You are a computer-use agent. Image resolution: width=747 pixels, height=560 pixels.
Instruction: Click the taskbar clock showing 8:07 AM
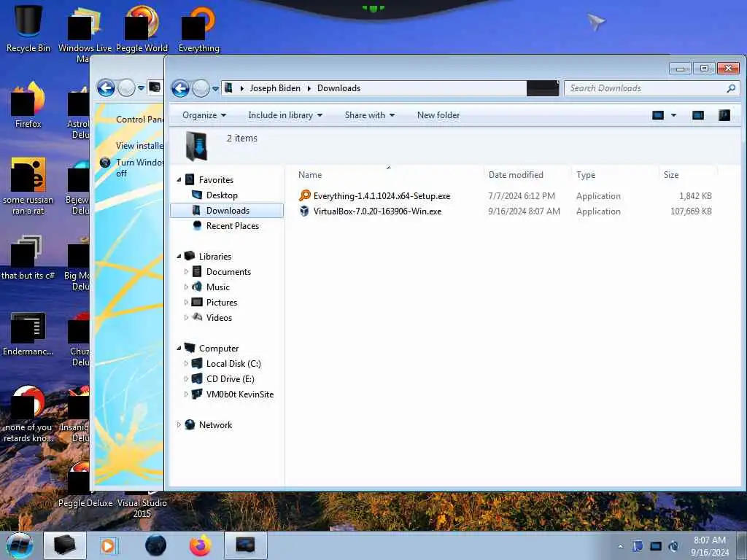[709, 546]
